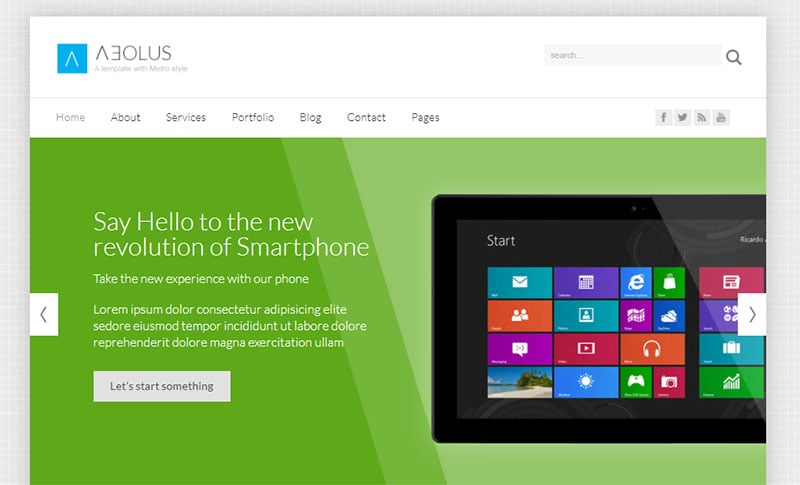Image resolution: width=800 pixels, height=485 pixels.
Task: Open the RSS feed icon
Action: (702, 117)
